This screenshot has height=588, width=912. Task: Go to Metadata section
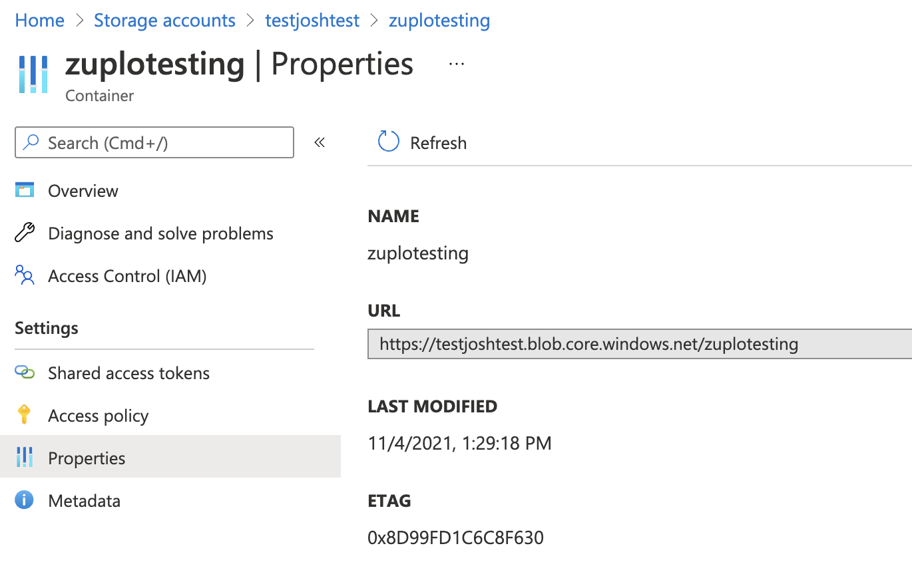(84, 500)
